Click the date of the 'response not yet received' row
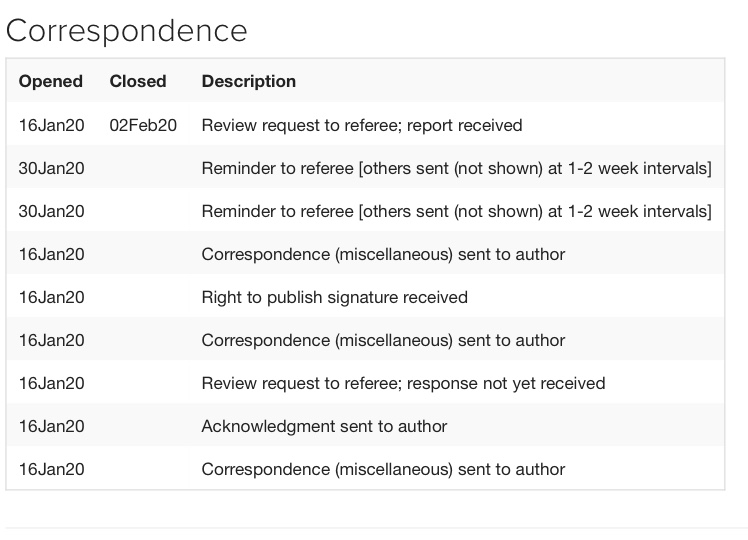Image resolution: width=748 pixels, height=540 pixels. tap(52, 383)
